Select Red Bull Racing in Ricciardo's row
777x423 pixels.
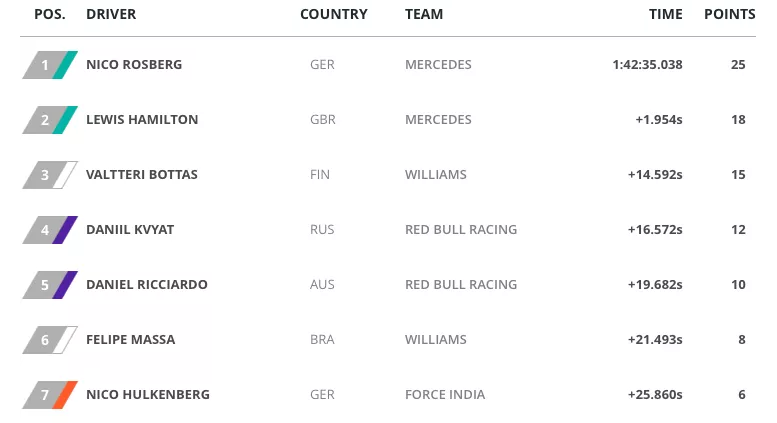(x=461, y=285)
